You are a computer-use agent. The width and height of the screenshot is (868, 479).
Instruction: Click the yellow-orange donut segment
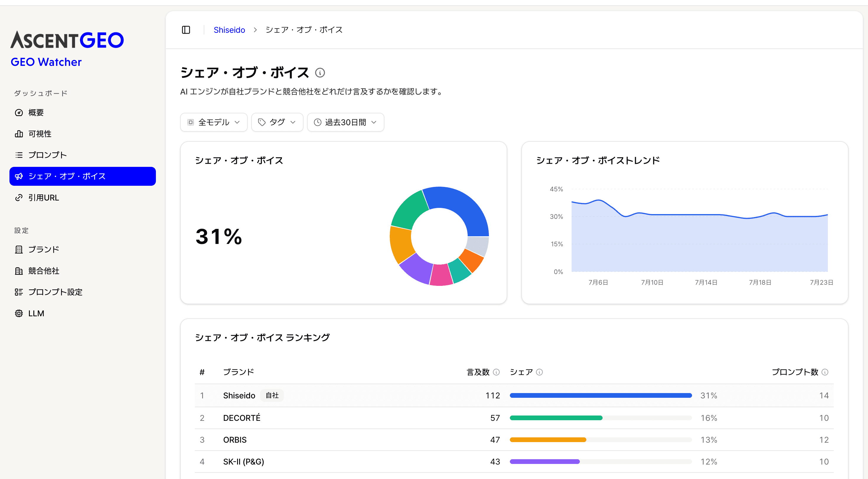click(401, 244)
